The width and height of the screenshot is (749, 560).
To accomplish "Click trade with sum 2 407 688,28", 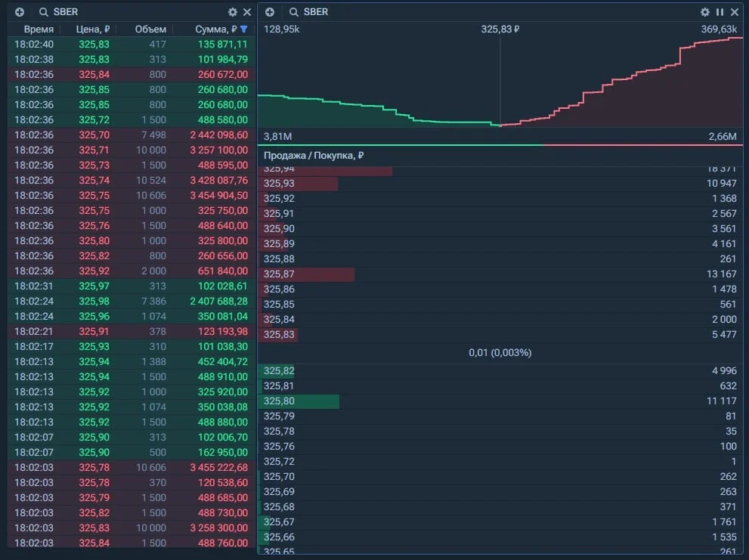I will coord(132,302).
